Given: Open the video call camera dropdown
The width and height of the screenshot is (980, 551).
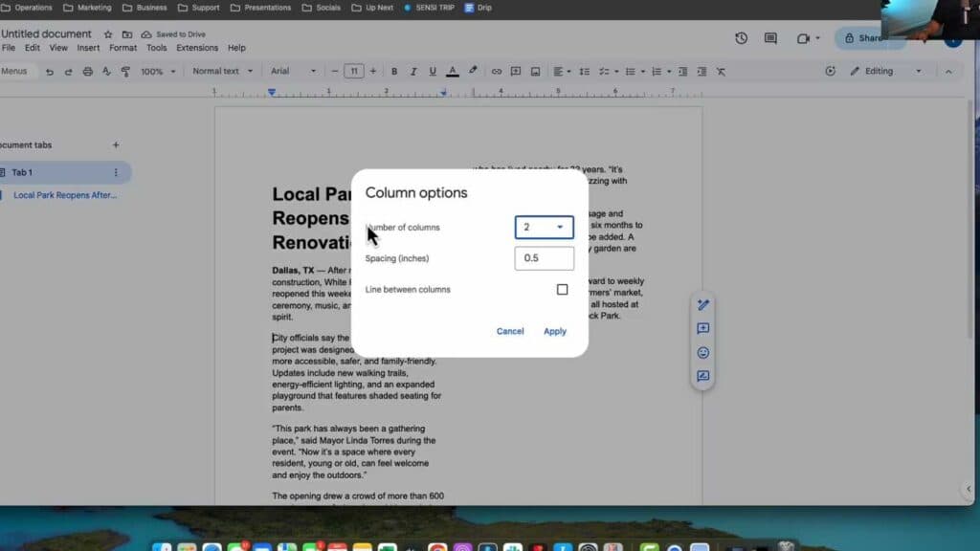Looking at the screenshot, I should (808, 38).
